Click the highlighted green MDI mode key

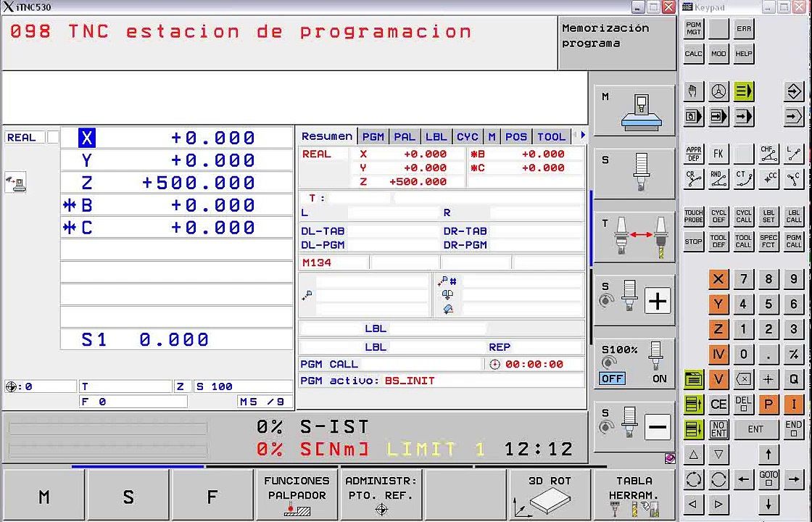[x=743, y=91]
